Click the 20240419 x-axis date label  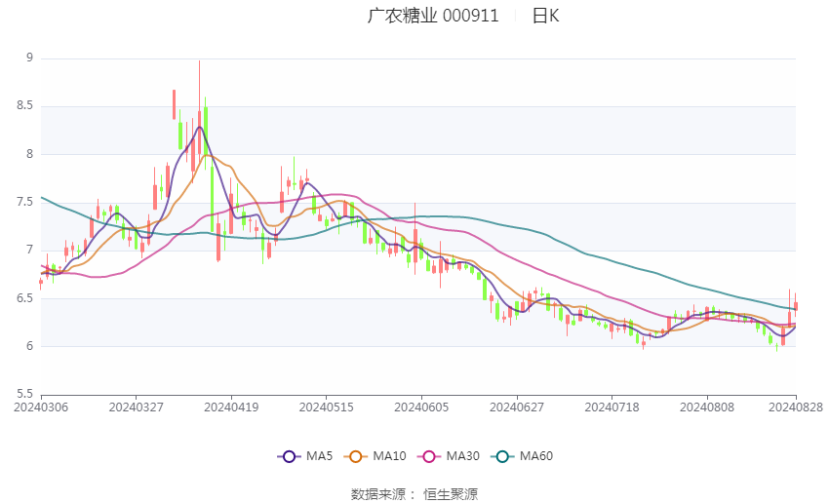tap(231, 407)
